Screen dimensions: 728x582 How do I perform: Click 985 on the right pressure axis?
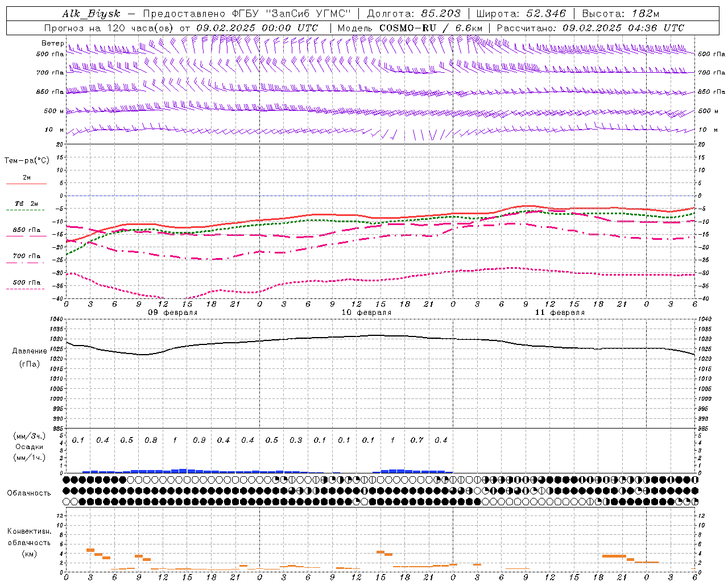point(704,429)
